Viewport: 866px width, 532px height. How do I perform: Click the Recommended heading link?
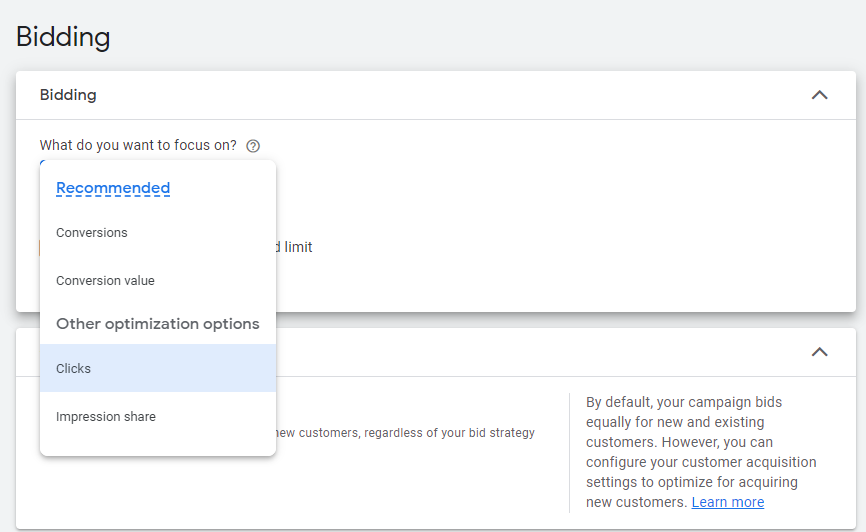[x=113, y=188]
